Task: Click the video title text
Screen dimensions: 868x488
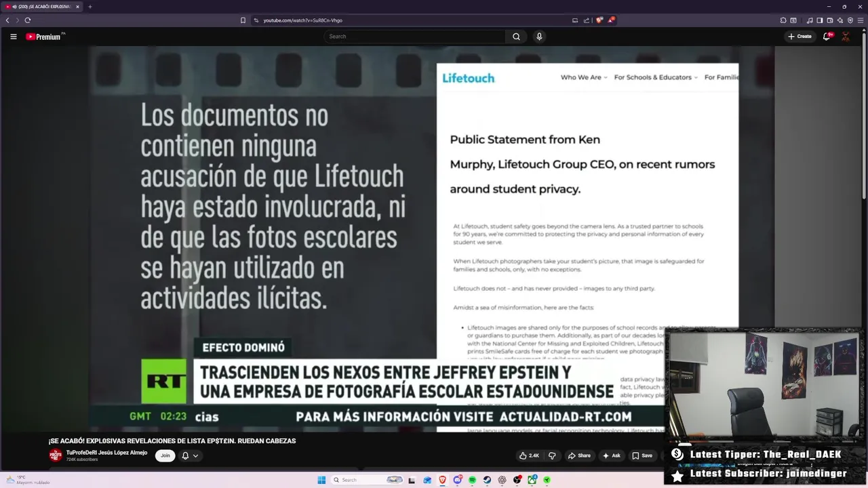Action: click(x=172, y=441)
